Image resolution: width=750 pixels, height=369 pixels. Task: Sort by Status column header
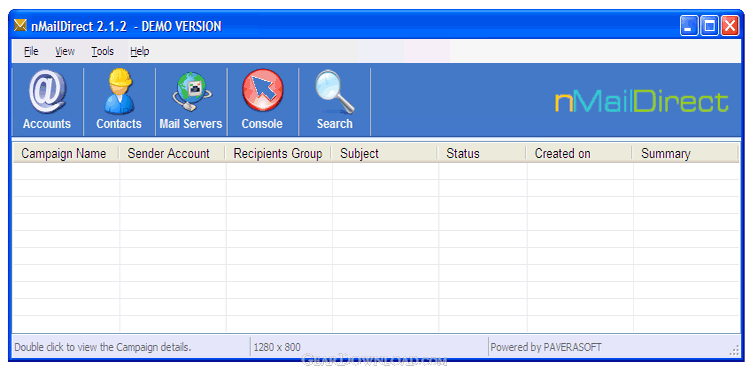[x=482, y=154]
